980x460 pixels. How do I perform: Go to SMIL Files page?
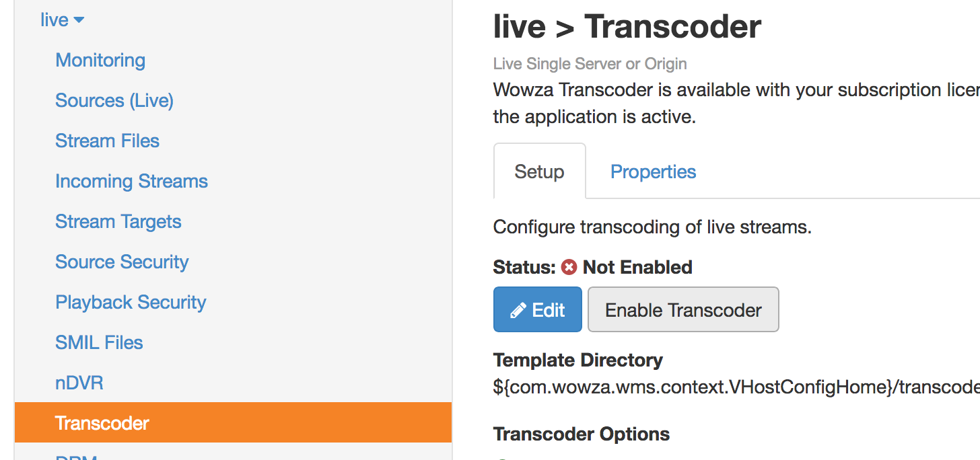(x=99, y=343)
